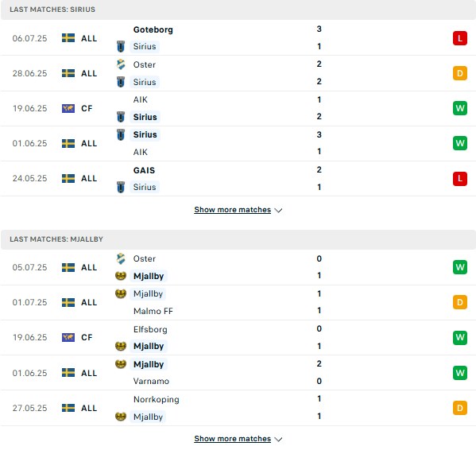Click the chevron next to Sirius show more
Screen dimensions: 476x454
(x=278, y=210)
